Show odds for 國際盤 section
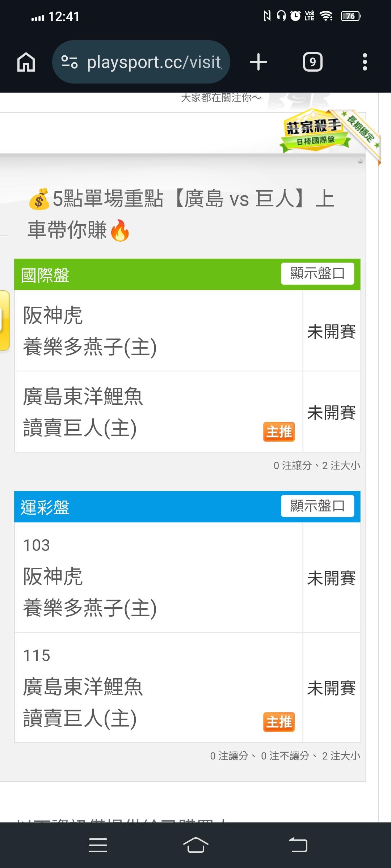Screen dimensions: 391x868 (x=317, y=274)
